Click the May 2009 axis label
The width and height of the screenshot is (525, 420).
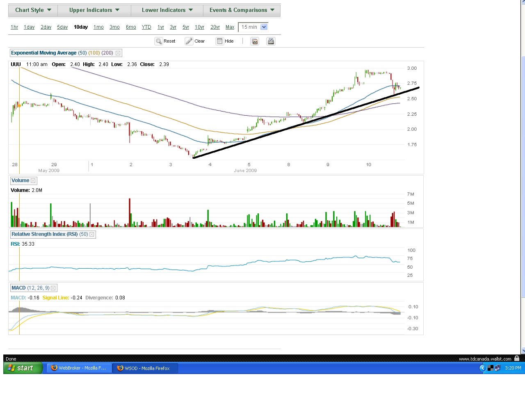[49, 171]
